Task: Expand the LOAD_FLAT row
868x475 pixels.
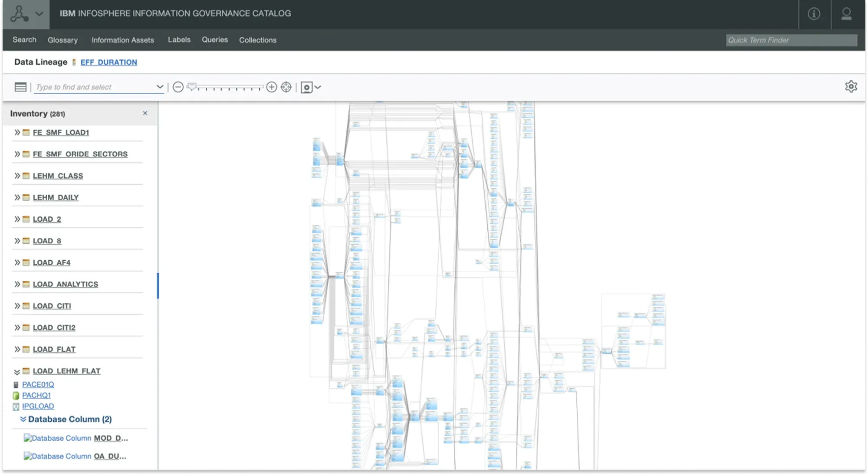Action: coord(17,349)
